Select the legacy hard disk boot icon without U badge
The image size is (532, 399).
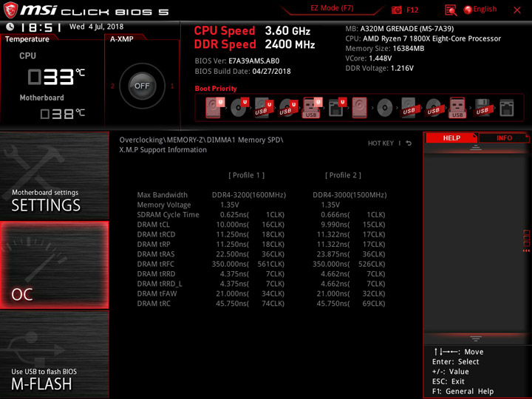359,108
